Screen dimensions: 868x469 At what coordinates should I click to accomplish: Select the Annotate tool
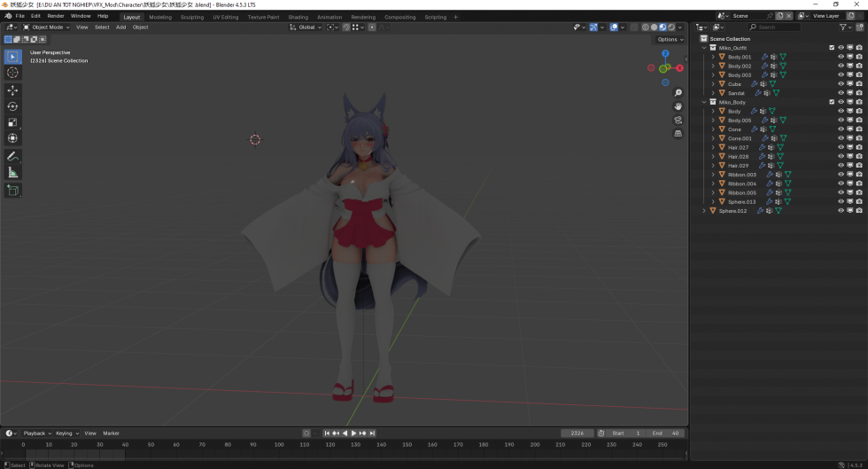[x=12, y=157]
